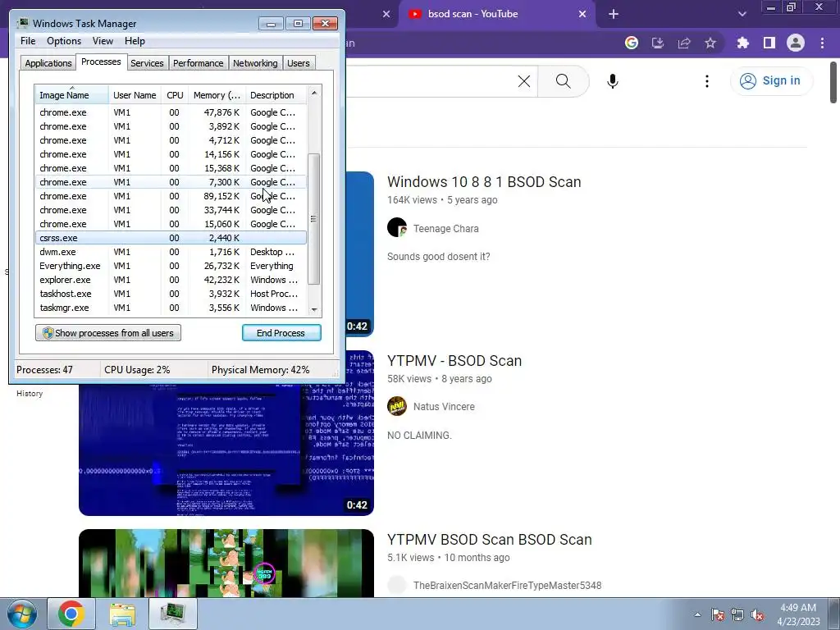Open the Teenage Chara channel avatar
Screen dimensions: 840x630
click(x=397, y=227)
